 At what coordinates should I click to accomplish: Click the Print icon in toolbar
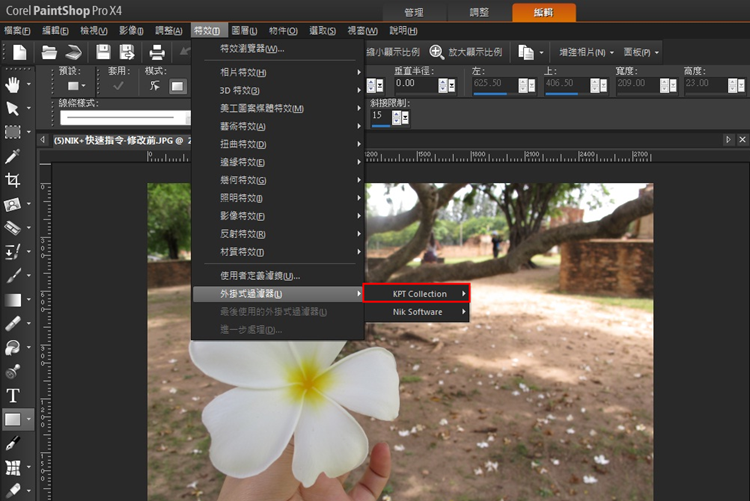coord(157,52)
